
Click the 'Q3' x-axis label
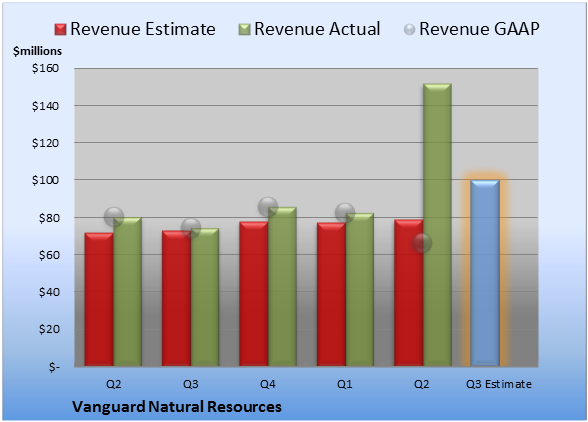click(x=191, y=384)
